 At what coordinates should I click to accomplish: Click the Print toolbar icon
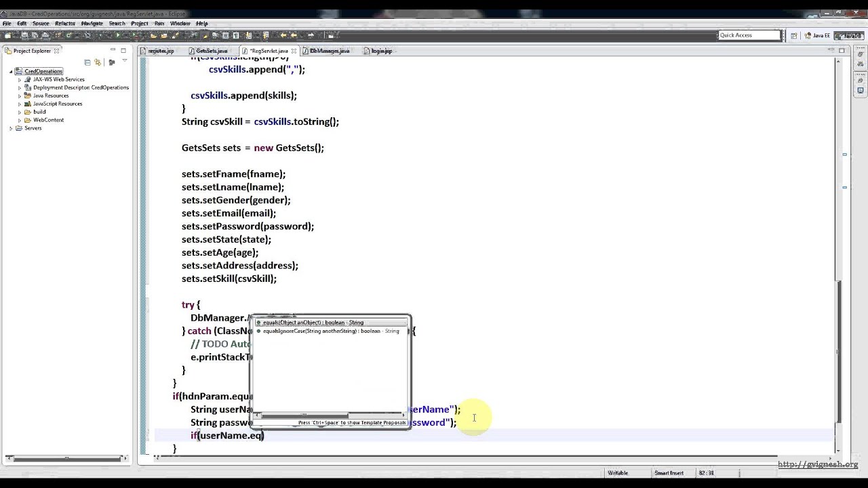coord(44,35)
